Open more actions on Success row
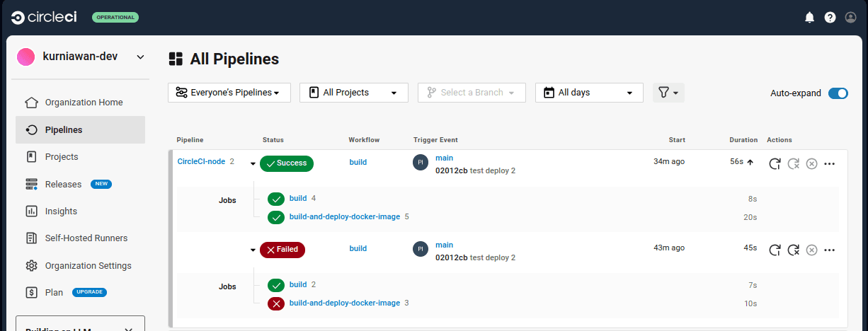This screenshot has width=868, height=331. [830, 164]
